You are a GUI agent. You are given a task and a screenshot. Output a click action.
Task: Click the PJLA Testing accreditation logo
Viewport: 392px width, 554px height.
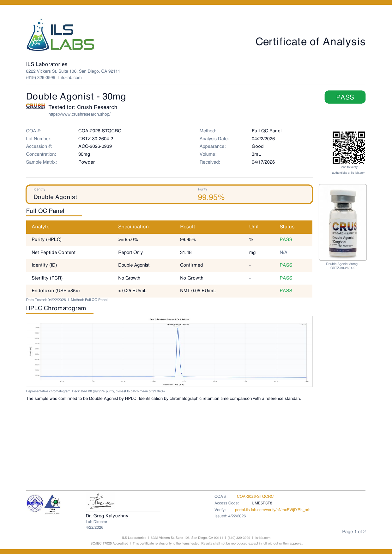[x=52, y=504]
